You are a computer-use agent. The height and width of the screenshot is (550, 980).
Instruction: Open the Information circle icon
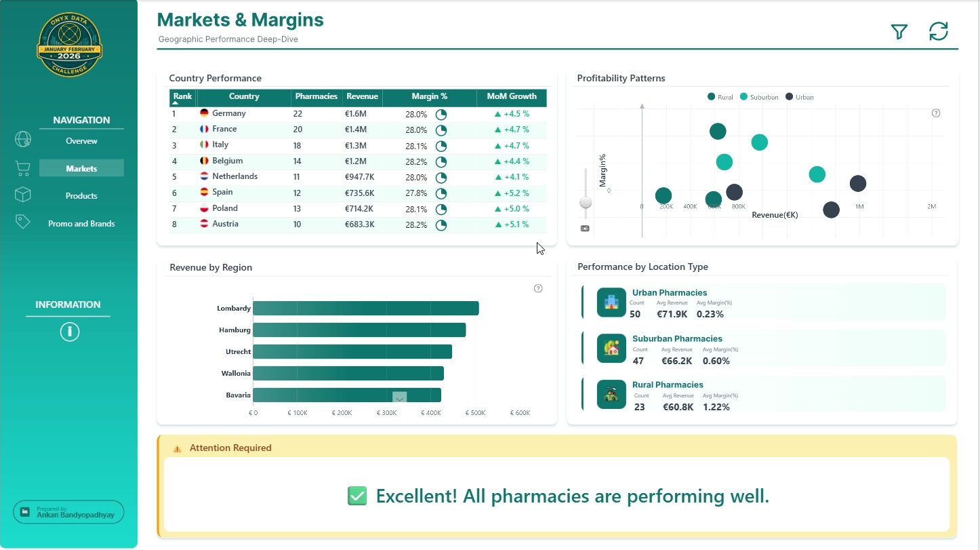(70, 332)
